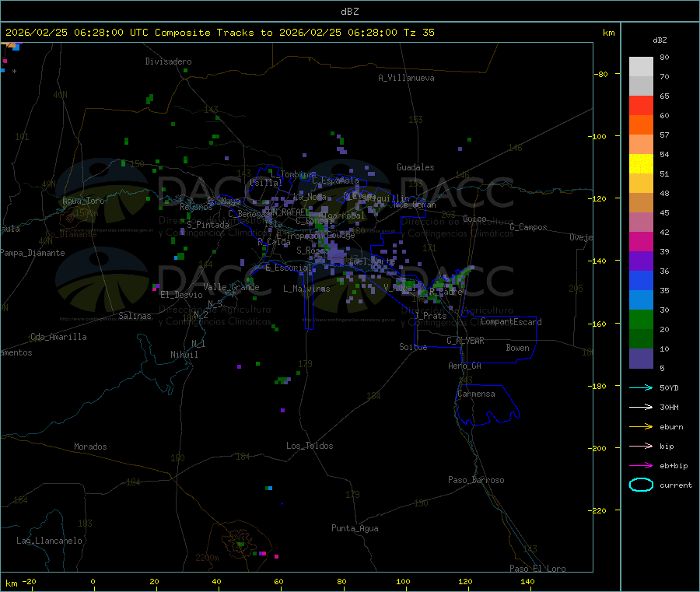The width and height of the screenshot is (700, 592).
Task: Click the Los_Toldos map label
Action: pyautogui.click(x=310, y=446)
